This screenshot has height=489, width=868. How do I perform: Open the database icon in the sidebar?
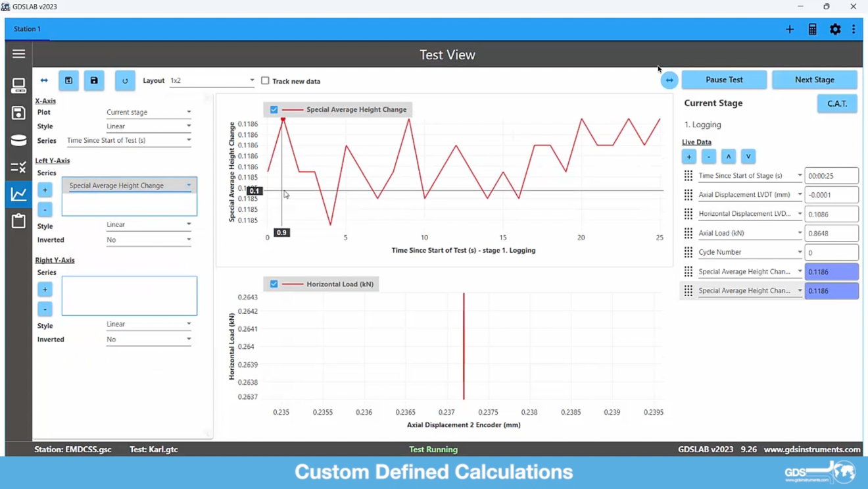(18, 140)
